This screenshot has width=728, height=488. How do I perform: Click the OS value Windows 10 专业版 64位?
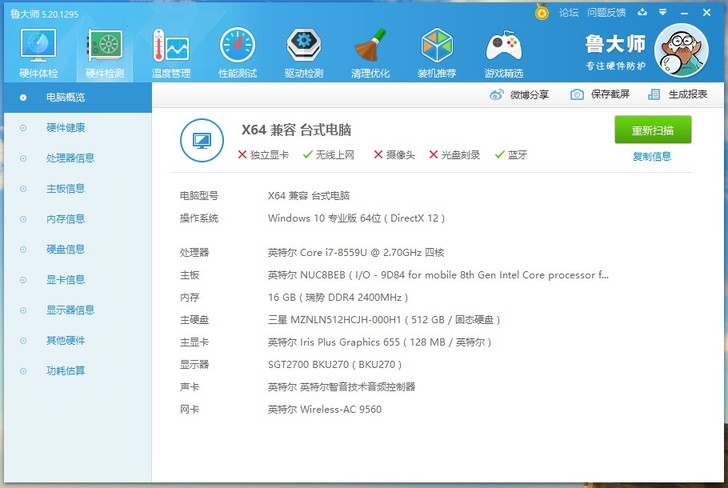click(x=356, y=218)
